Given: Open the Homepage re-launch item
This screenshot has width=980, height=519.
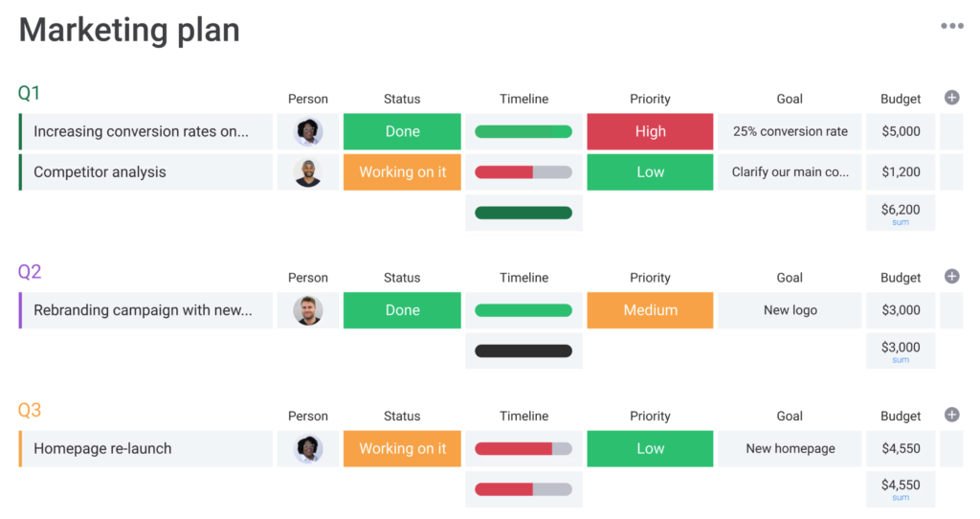Looking at the screenshot, I should point(102,448).
